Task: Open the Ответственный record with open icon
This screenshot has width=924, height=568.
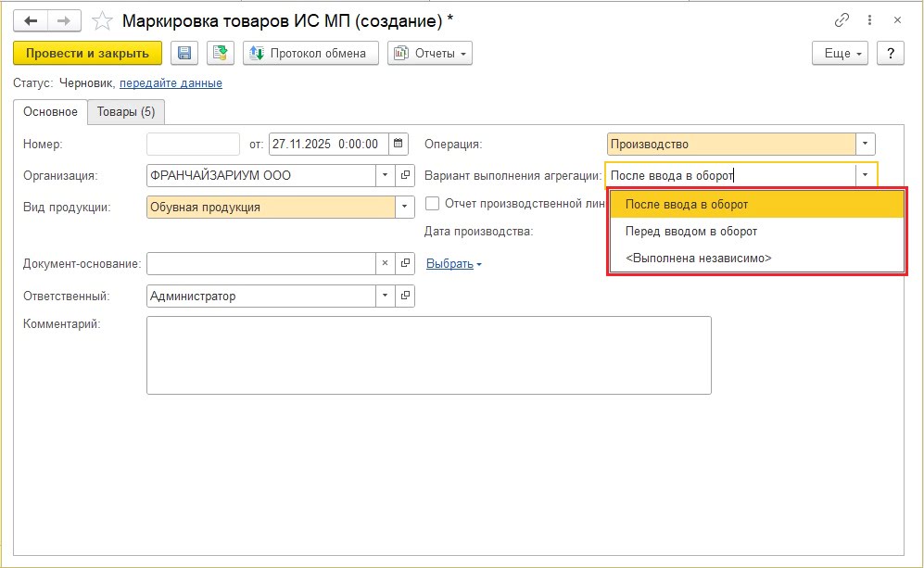Action: coord(406,297)
